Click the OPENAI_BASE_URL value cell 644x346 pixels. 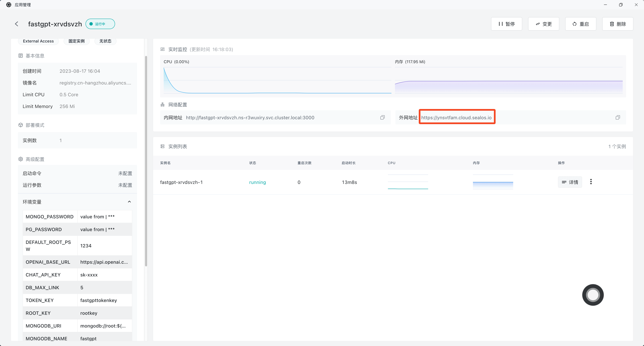tap(104, 262)
